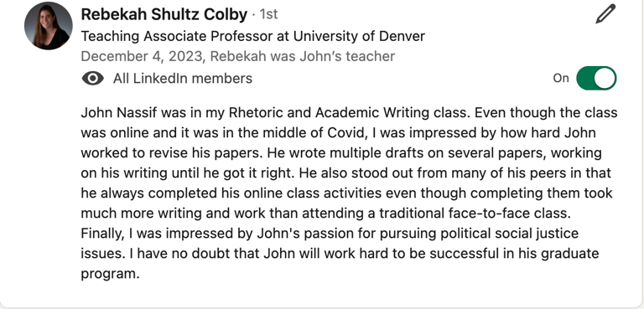The image size is (644, 309).
Task: Click the final word "program."
Action: [110, 274]
